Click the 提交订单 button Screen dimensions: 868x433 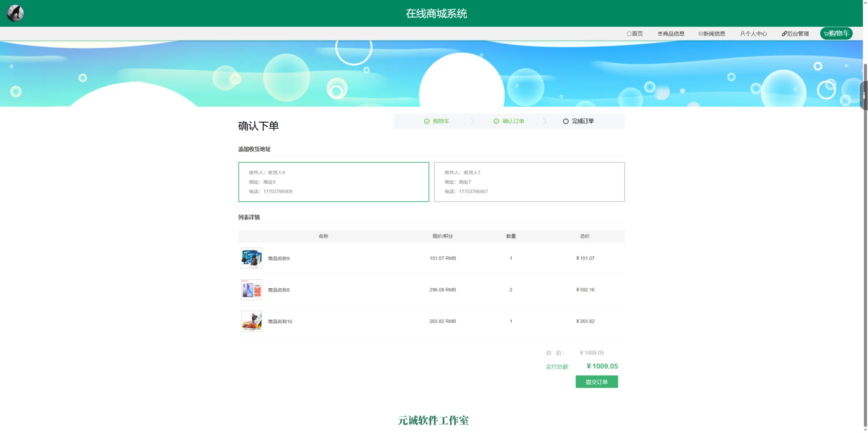597,382
